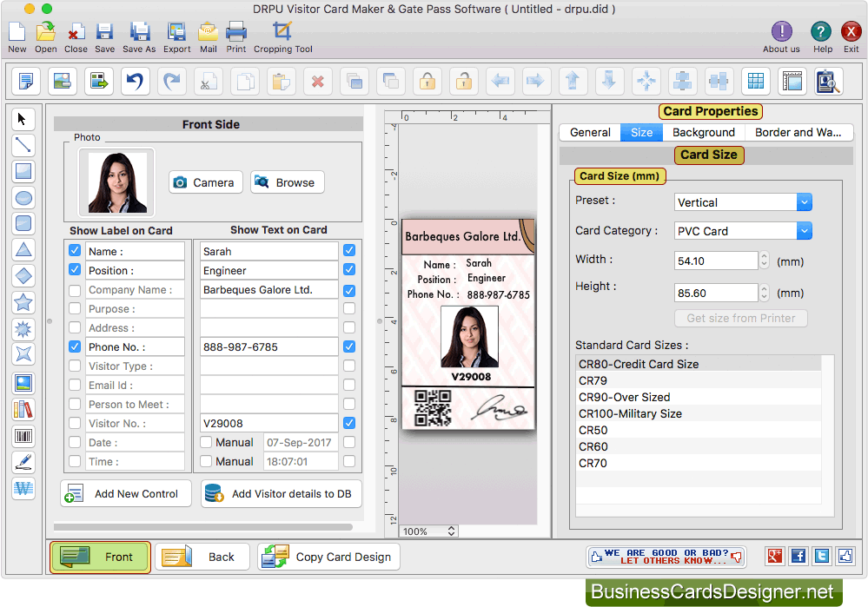Screen dimensions: 868x607
Task: Click Add New Control button
Action: tap(126, 493)
